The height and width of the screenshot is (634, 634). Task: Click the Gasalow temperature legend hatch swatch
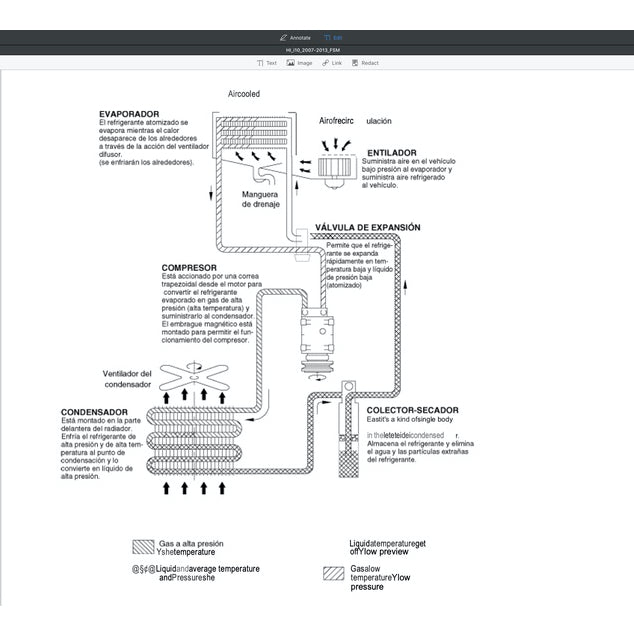333,574
